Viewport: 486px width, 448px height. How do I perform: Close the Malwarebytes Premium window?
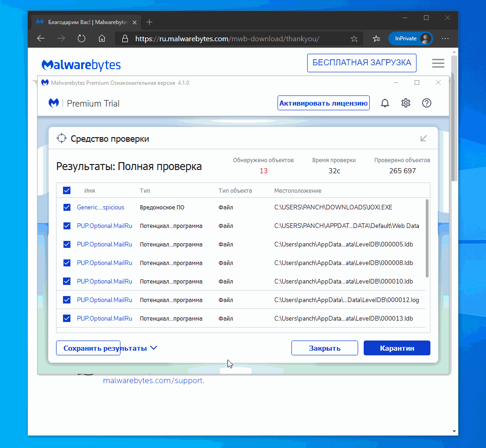pyautogui.click(x=438, y=82)
